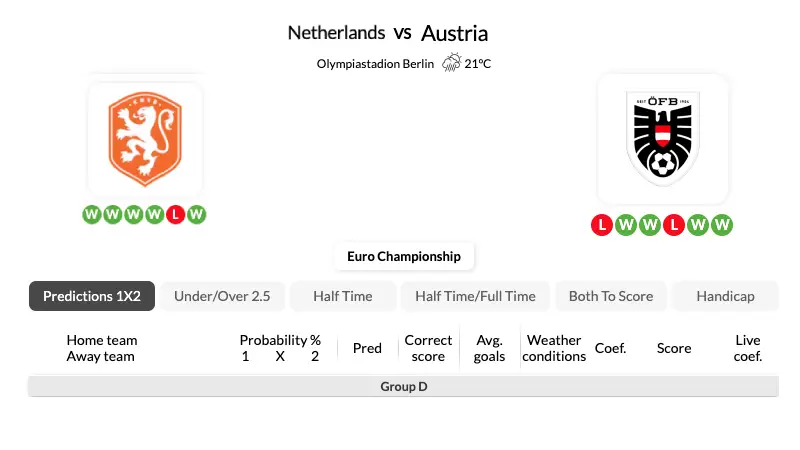Image resolution: width=800 pixels, height=450 pixels.
Task: Click the Euro Championship button
Action: coord(404,256)
